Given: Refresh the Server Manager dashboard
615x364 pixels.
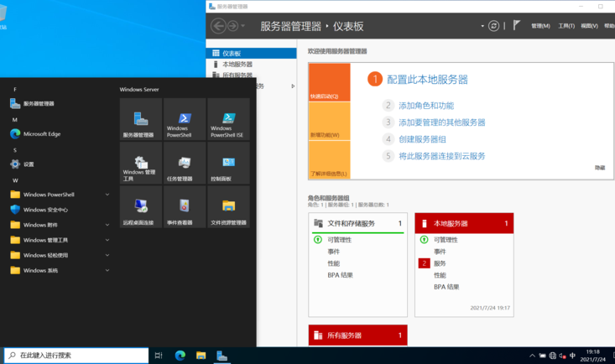Looking at the screenshot, I should (493, 26).
